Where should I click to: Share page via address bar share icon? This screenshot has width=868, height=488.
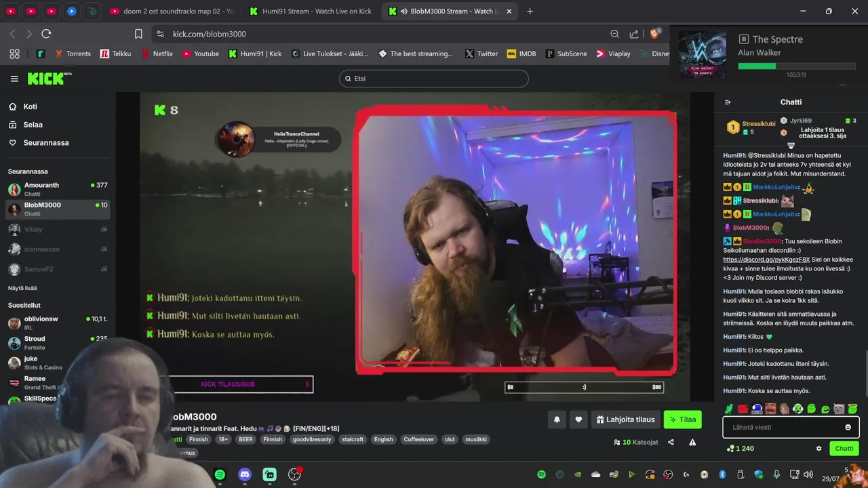634,34
